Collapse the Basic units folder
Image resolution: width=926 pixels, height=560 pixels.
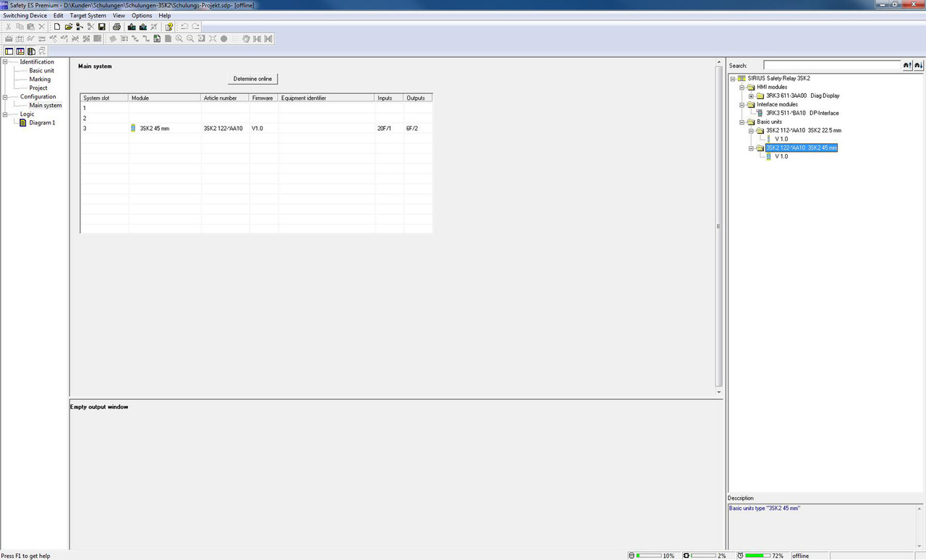click(742, 122)
